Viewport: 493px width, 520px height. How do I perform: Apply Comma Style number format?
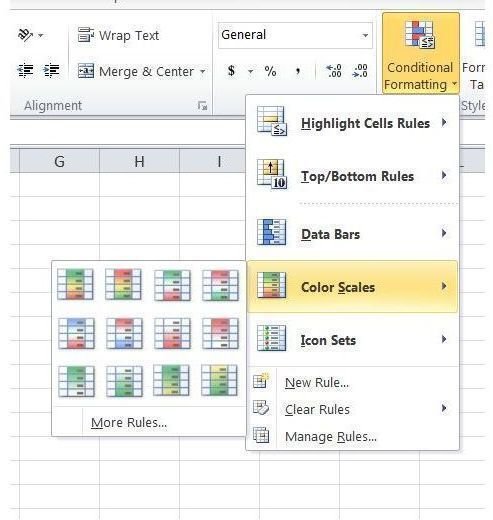pos(298,71)
